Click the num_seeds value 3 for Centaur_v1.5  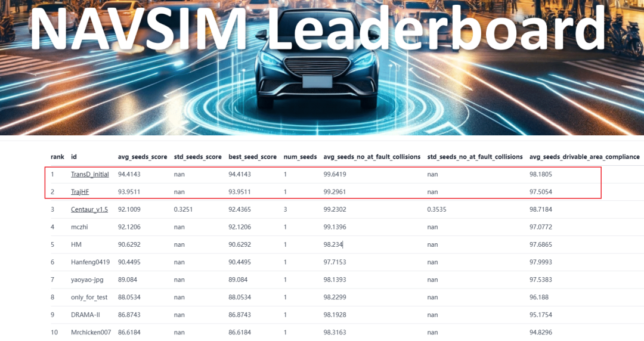point(285,209)
